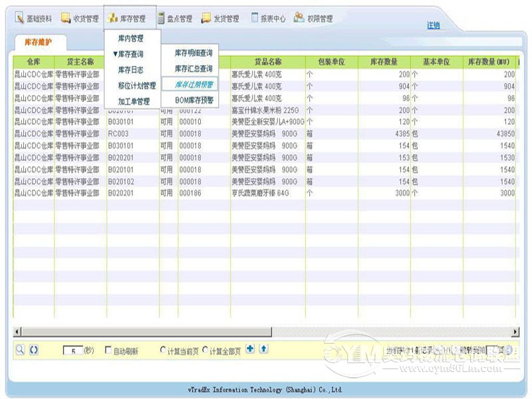Image resolution: width=532 pixels, height=399 pixels.
Task: Click the 发货管理 shipping icon
Action: pos(206,18)
